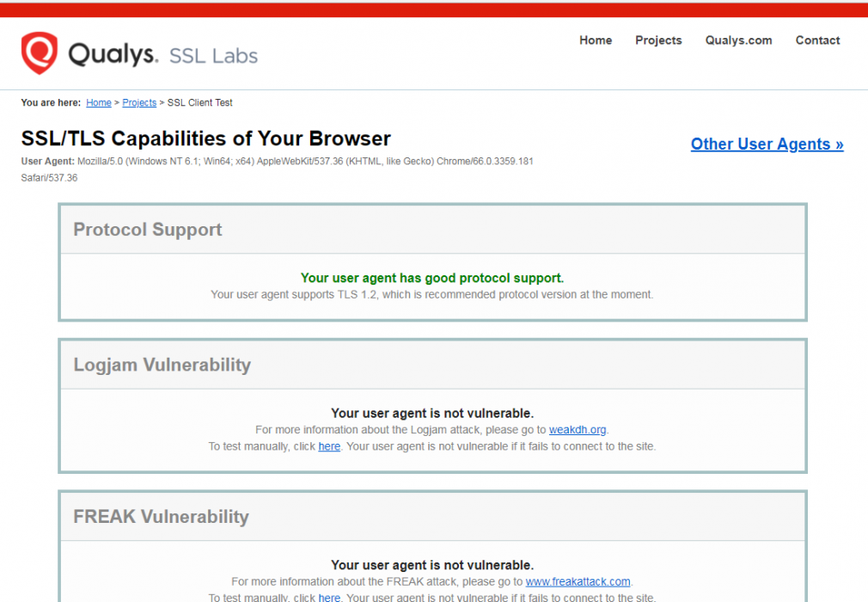The height and width of the screenshot is (602, 868).
Task: Select the FREAK Vulnerability section heading
Action: (x=161, y=517)
